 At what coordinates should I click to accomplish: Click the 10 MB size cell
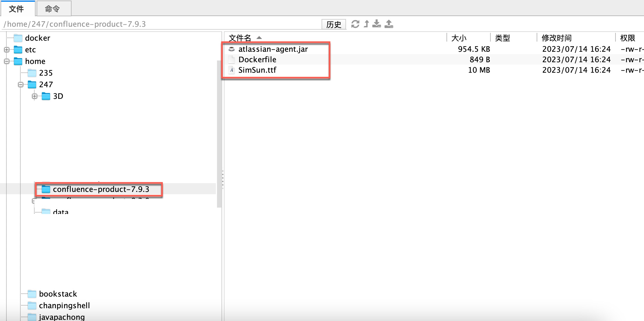click(479, 70)
